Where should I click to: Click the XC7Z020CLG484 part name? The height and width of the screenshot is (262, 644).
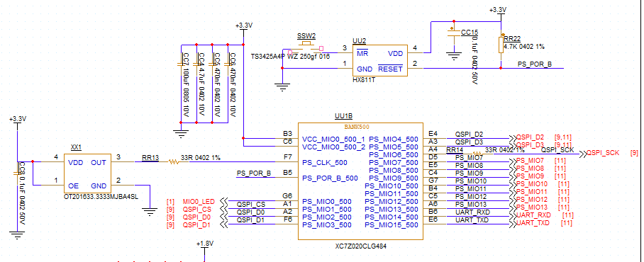pos(361,246)
